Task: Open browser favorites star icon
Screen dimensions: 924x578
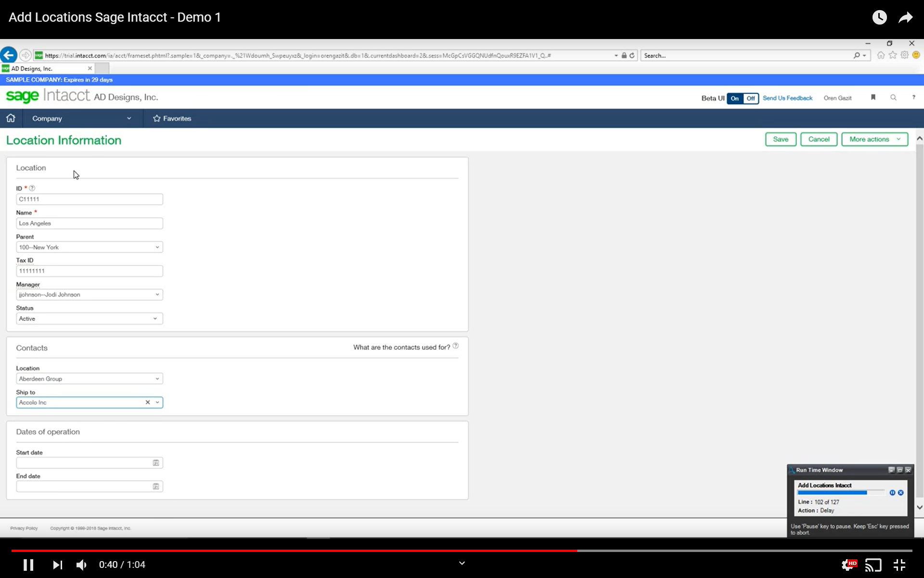Action: tap(893, 55)
